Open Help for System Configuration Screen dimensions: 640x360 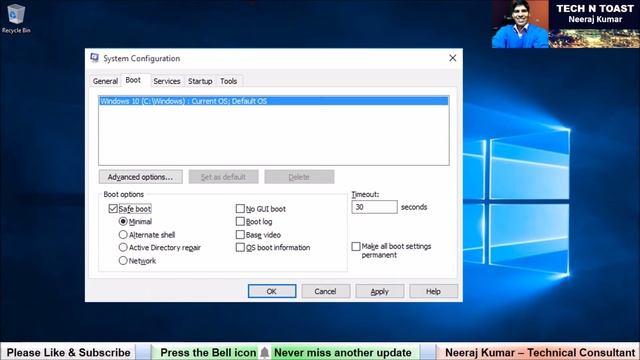coord(433,291)
